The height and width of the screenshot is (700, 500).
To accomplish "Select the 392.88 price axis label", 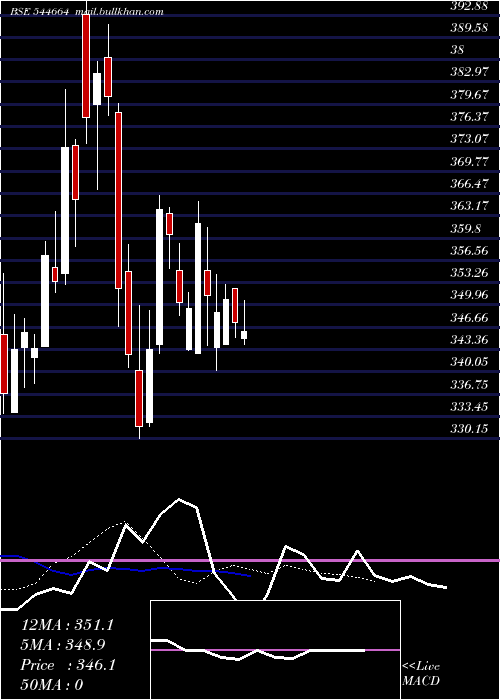I will click(470, 5).
